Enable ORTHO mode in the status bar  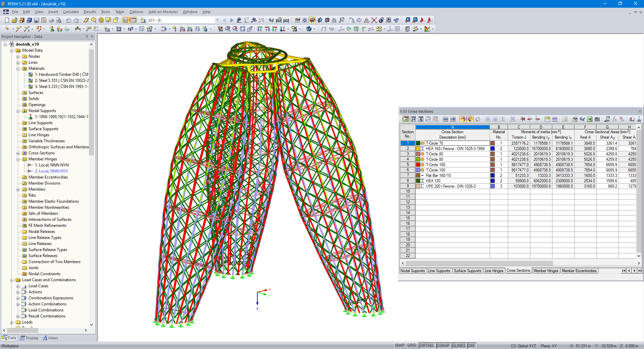[427, 346]
